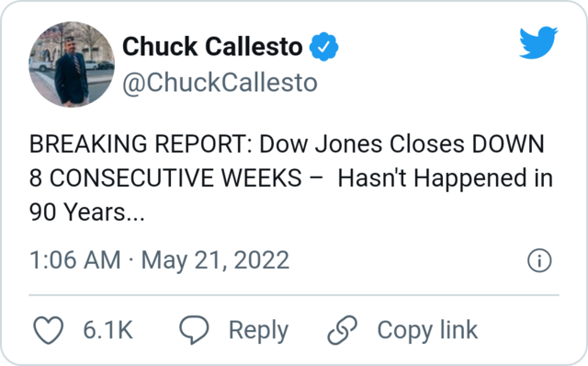View the 6.1K likes count

[108, 330]
